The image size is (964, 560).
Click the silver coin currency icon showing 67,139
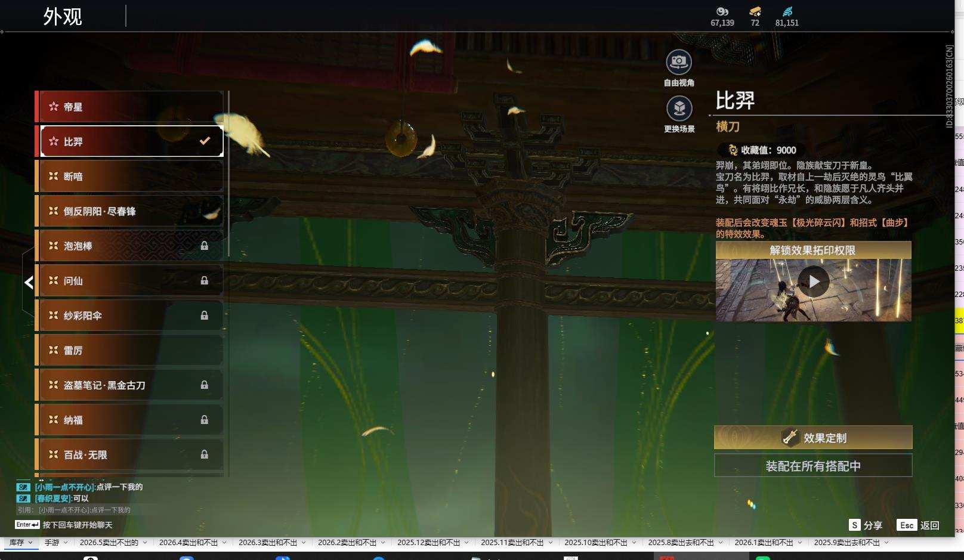point(722,11)
